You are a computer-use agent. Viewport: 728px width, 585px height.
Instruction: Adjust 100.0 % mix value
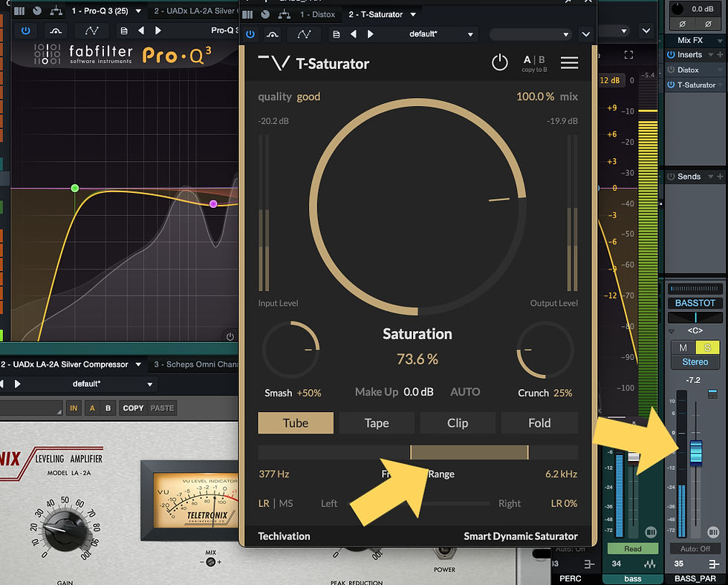[x=535, y=97]
